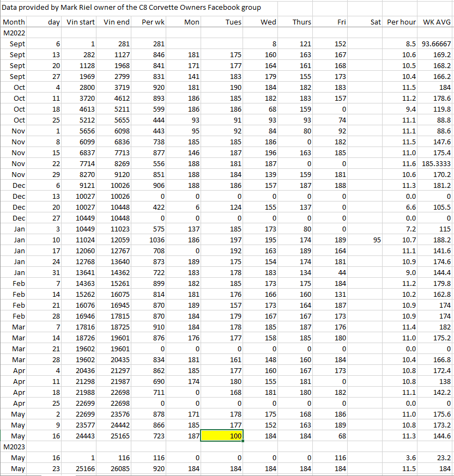Select the WK AVG cell showing 93.66667
454x476 pixels.
[436, 43]
